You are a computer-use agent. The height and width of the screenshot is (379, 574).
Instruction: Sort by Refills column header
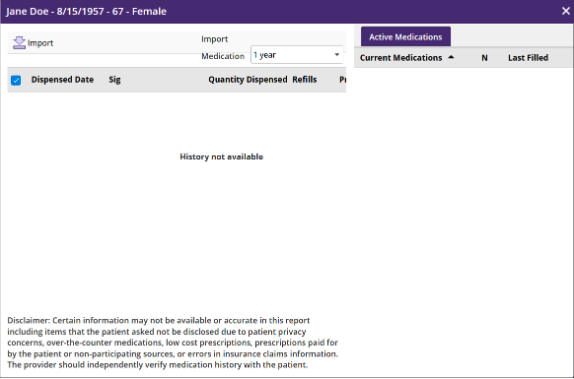pyautogui.click(x=305, y=79)
